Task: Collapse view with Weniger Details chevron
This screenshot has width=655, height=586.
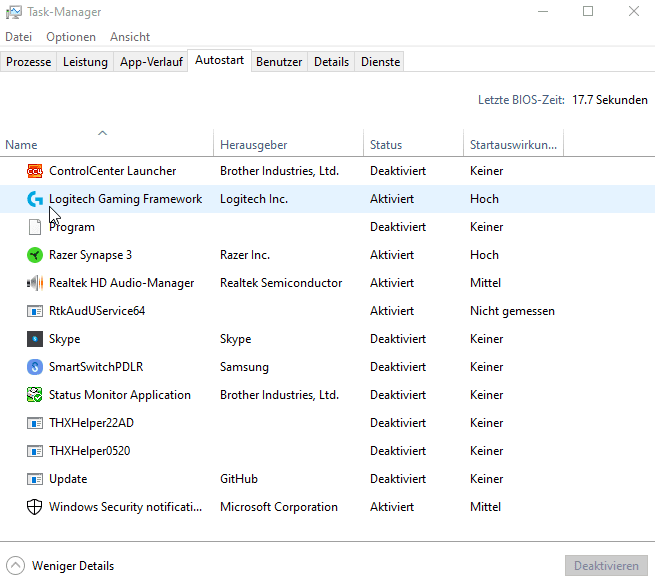Action: pyautogui.click(x=15, y=566)
